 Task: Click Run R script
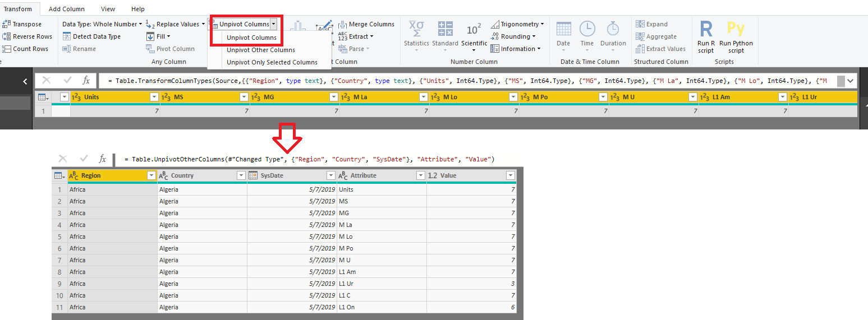tap(706, 37)
